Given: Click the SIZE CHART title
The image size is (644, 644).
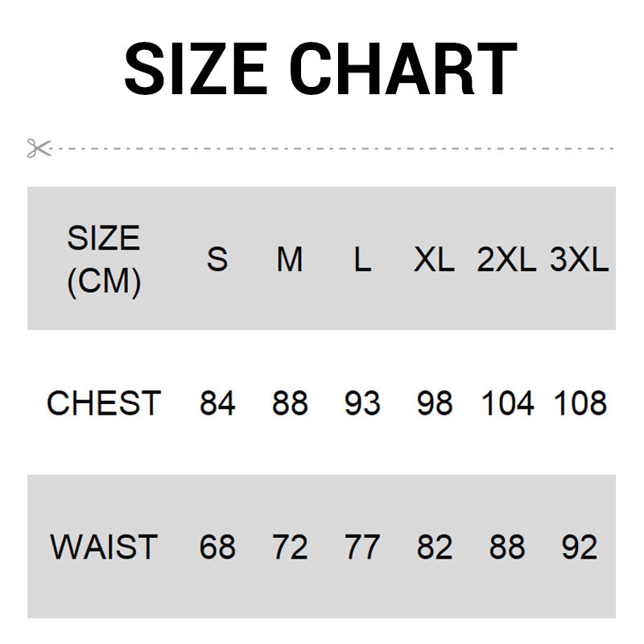Looking at the screenshot, I should tap(320, 69).
